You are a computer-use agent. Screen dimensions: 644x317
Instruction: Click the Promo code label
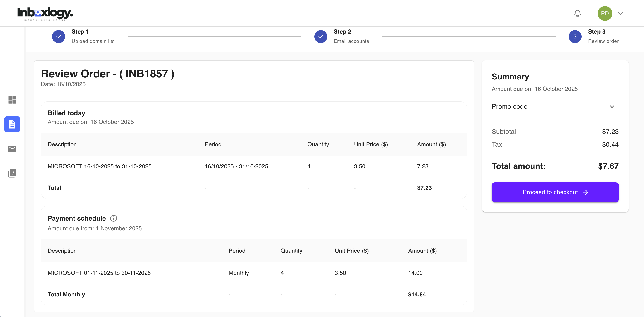click(x=509, y=107)
